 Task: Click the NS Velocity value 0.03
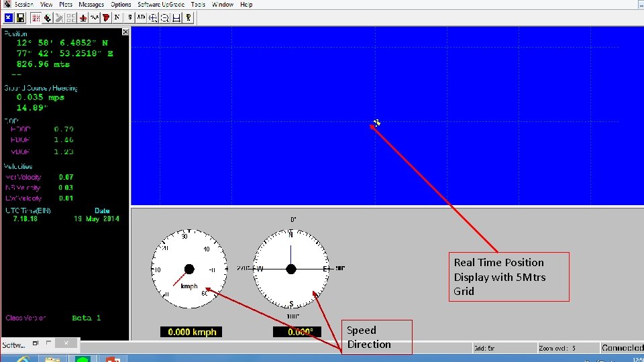coord(66,188)
